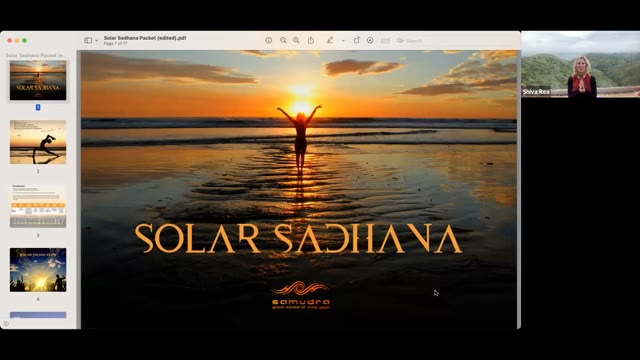
Task: Open the document Inspector info icon
Action: click(269, 40)
